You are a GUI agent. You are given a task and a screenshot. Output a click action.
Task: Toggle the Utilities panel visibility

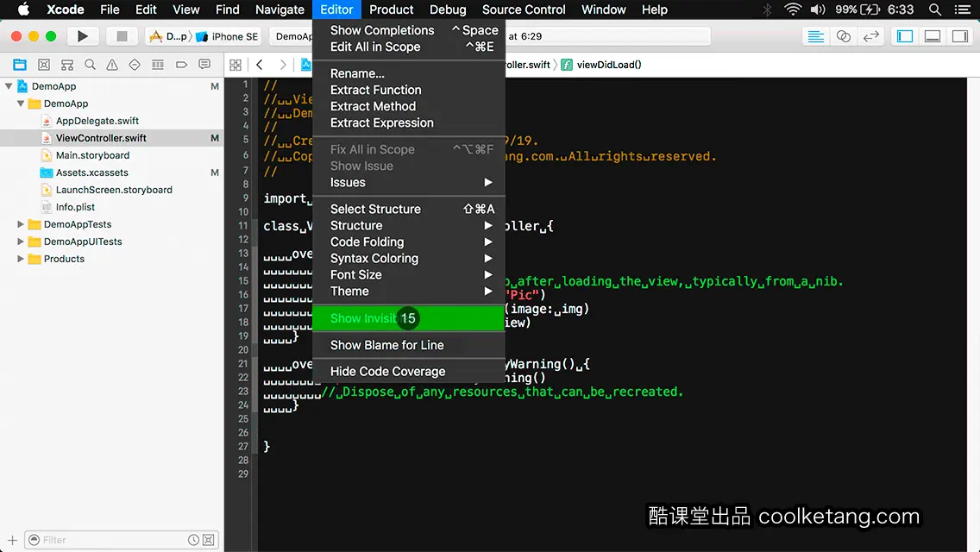pyautogui.click(x=960, y=36)
